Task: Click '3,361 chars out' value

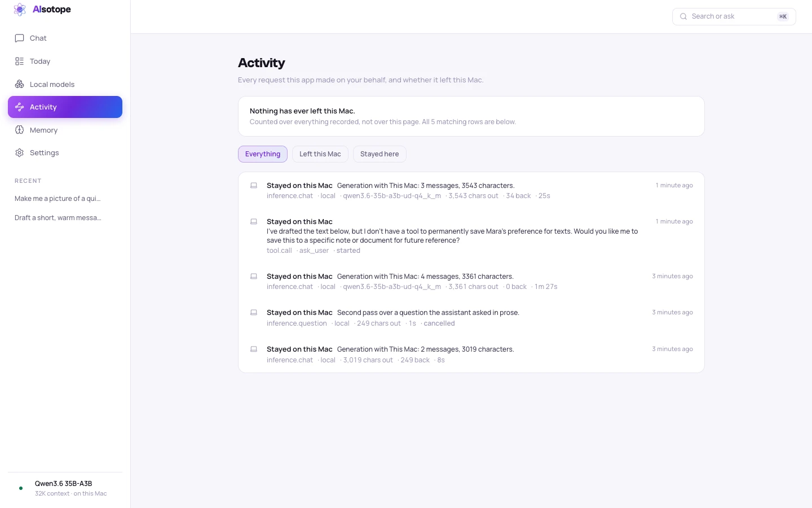Action: 474,287
